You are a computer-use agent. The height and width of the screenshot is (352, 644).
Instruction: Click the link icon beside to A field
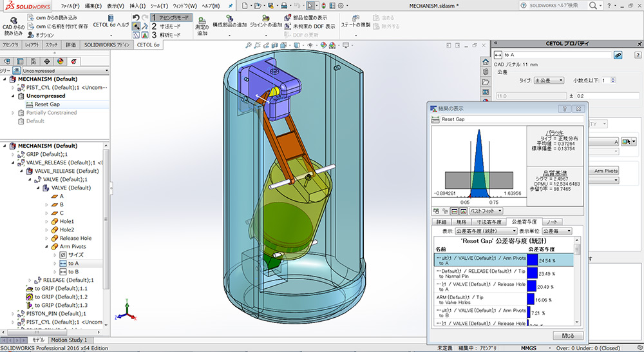coord(618,55)
